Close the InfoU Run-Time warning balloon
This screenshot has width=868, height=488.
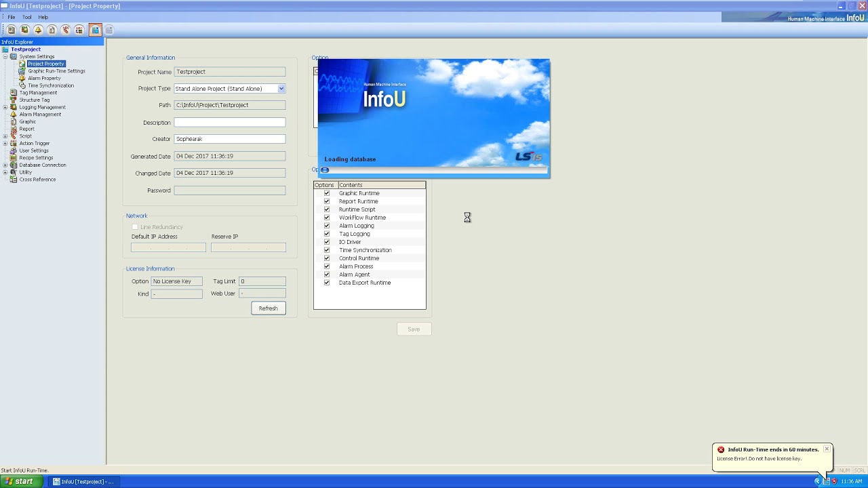coord(827,449)
